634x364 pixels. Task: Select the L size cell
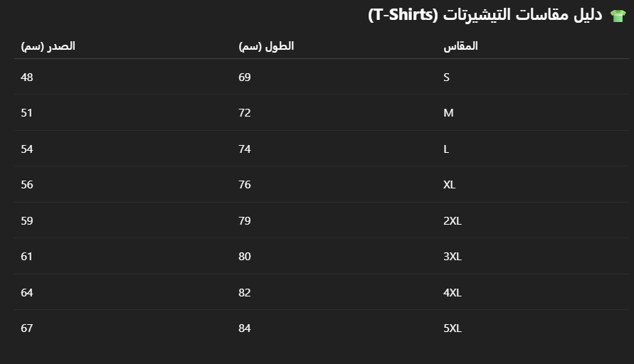coord(446,149)
